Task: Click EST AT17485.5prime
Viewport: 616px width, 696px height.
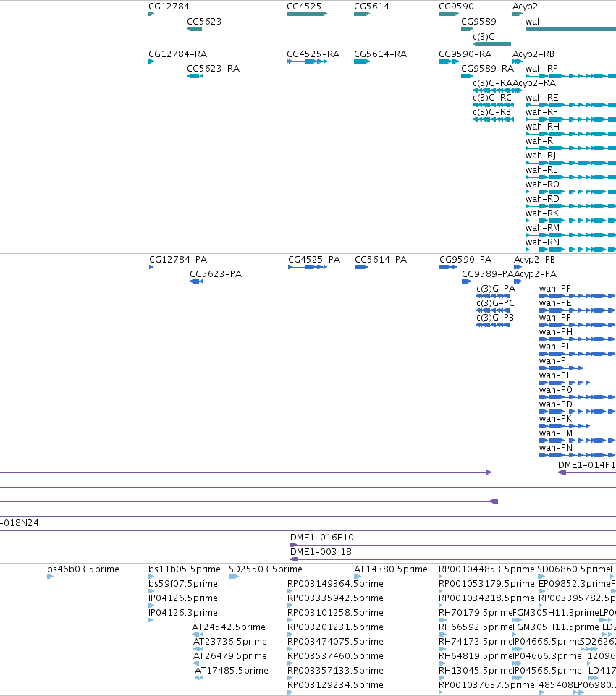Action: [x=232, y=670]
